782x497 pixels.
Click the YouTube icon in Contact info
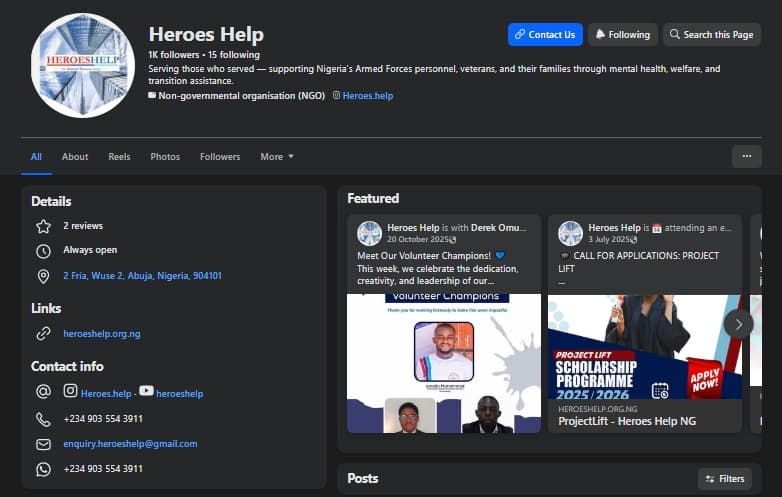click(146, 391)
